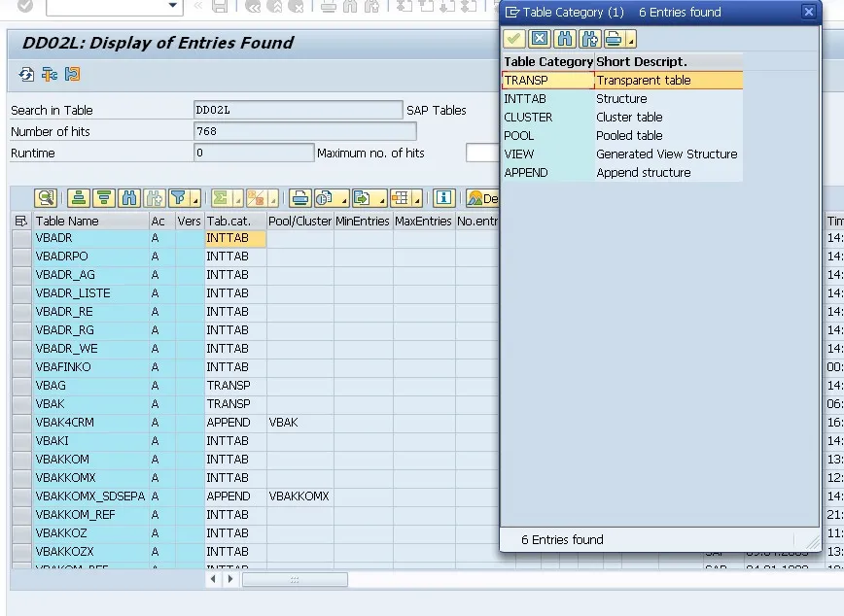The height and width of the screenshot is (616, 844).
Task: Sort the list in descending order
Action: click(104, 198)
